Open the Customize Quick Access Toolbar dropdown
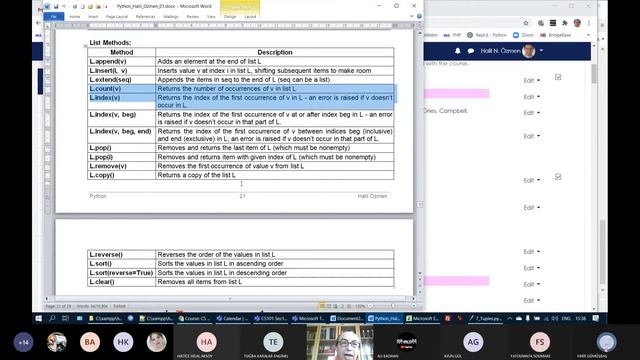 [x=106, y=7]
